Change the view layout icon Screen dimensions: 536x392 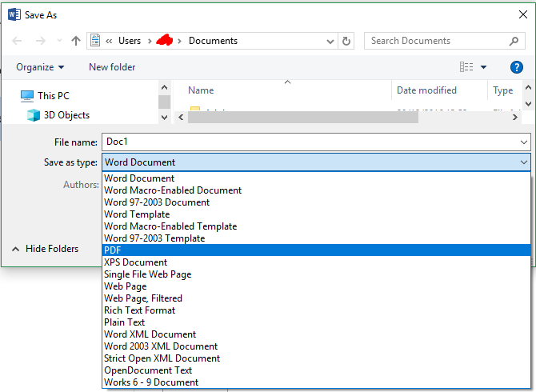[x=466, y=67]
